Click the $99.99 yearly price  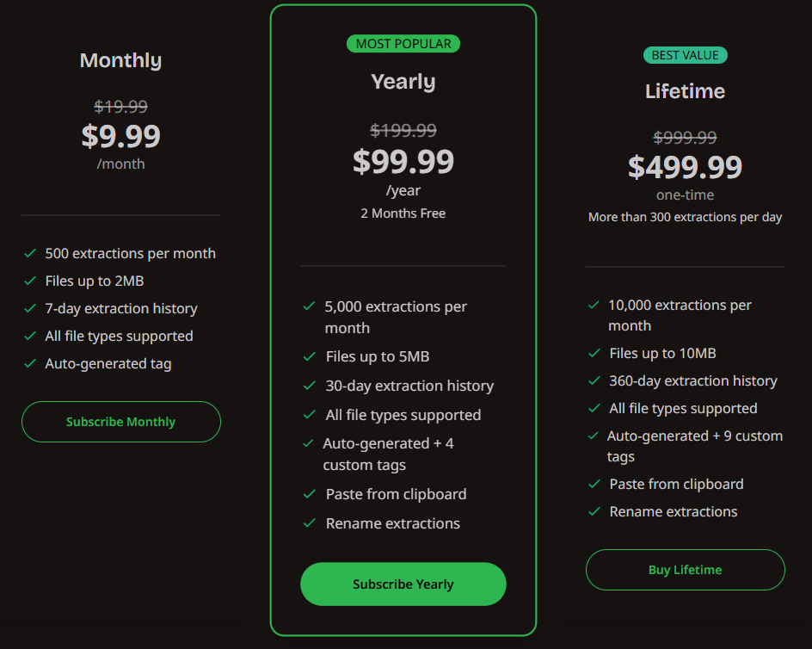(403, 161)
